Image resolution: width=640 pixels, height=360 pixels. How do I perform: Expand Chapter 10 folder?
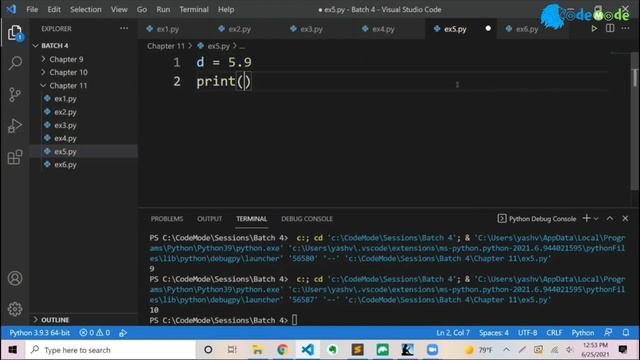click(x=68, y=72)
